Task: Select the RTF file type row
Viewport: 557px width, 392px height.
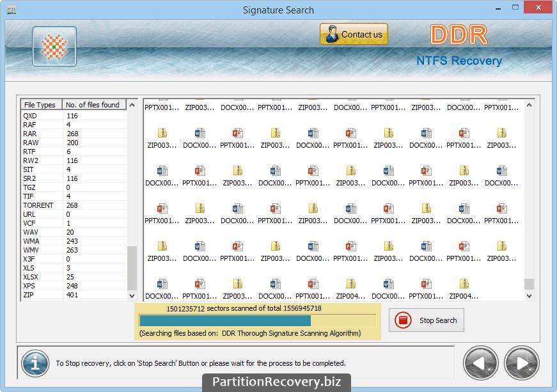Action: coord(74,152)
